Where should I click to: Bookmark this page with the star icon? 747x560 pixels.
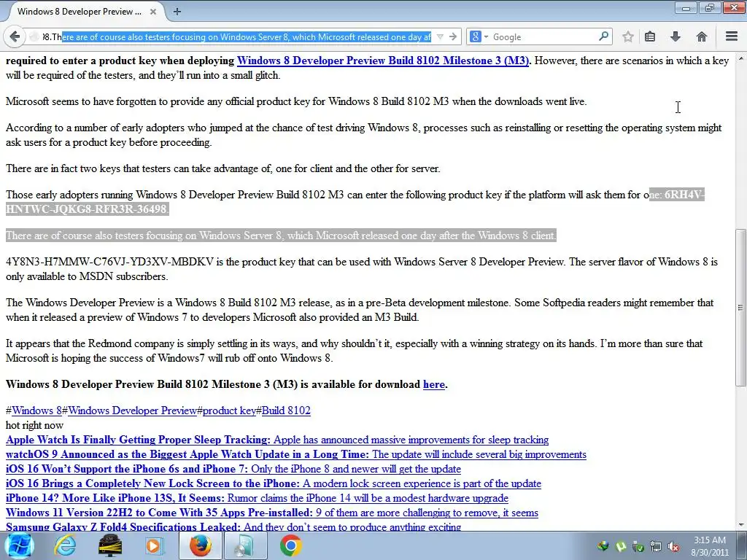(628, 36)
